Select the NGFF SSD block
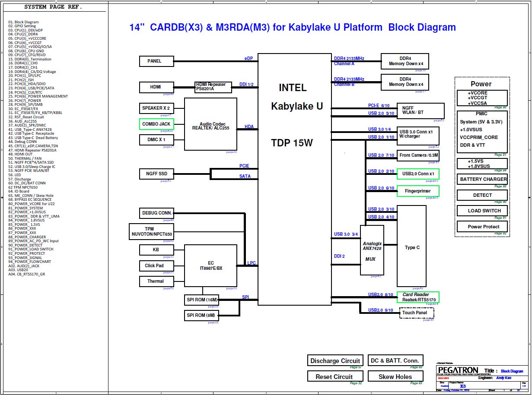Screen dimensions: 532x395 156,174
